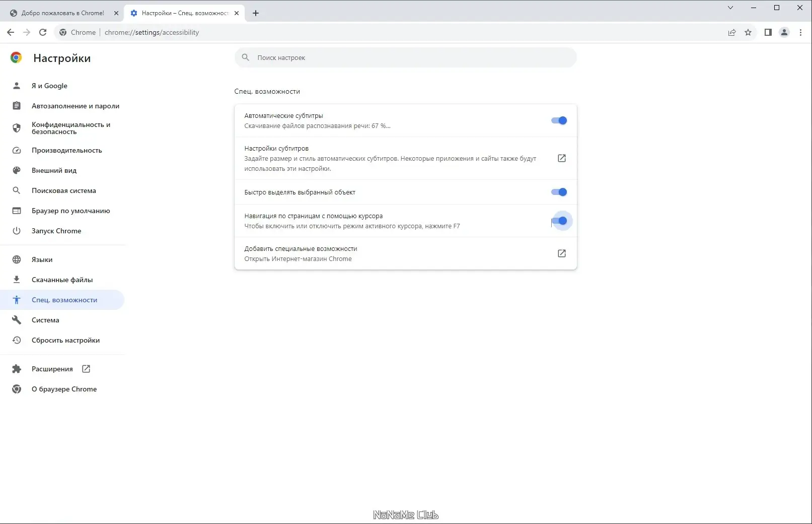Open Chrome three-dot menu
Viewport: 812px width, 524px height.
tap(801, 32)
